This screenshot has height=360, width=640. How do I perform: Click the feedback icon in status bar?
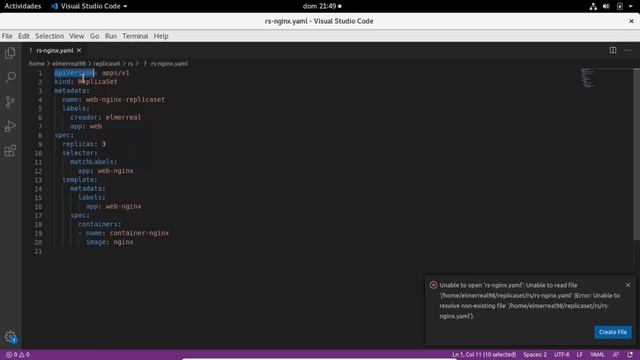[x=616, y=355]
